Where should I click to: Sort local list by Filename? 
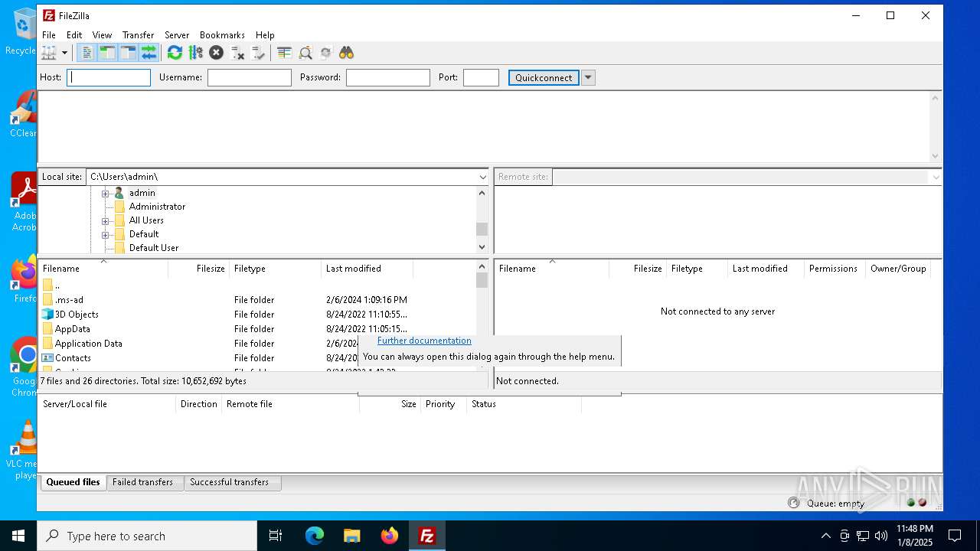point(103,269)
